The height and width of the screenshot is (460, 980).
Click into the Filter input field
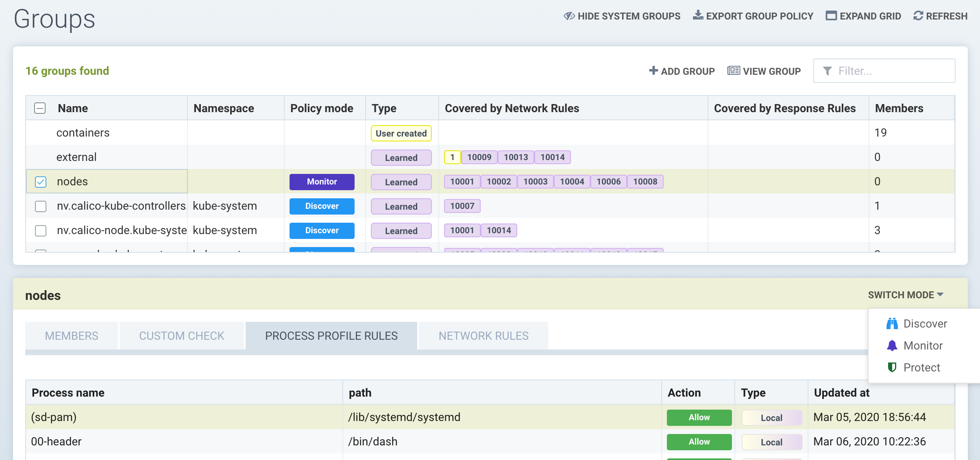click(891, 71)
